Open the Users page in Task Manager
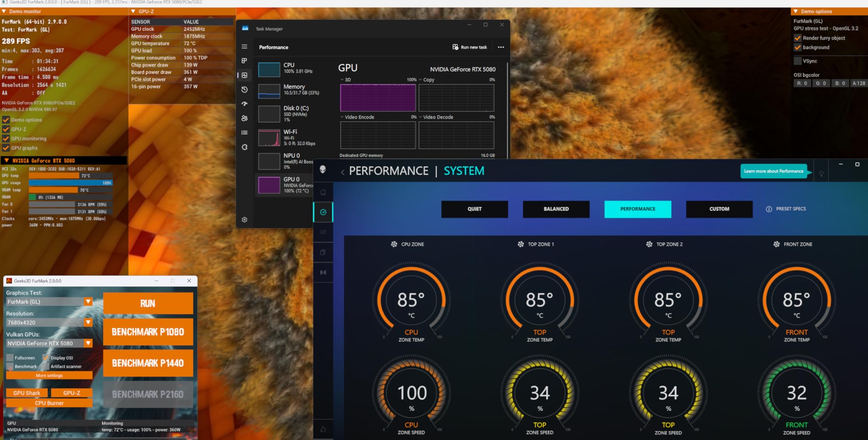This screenshot has height=440, width=868. point(244,118)
